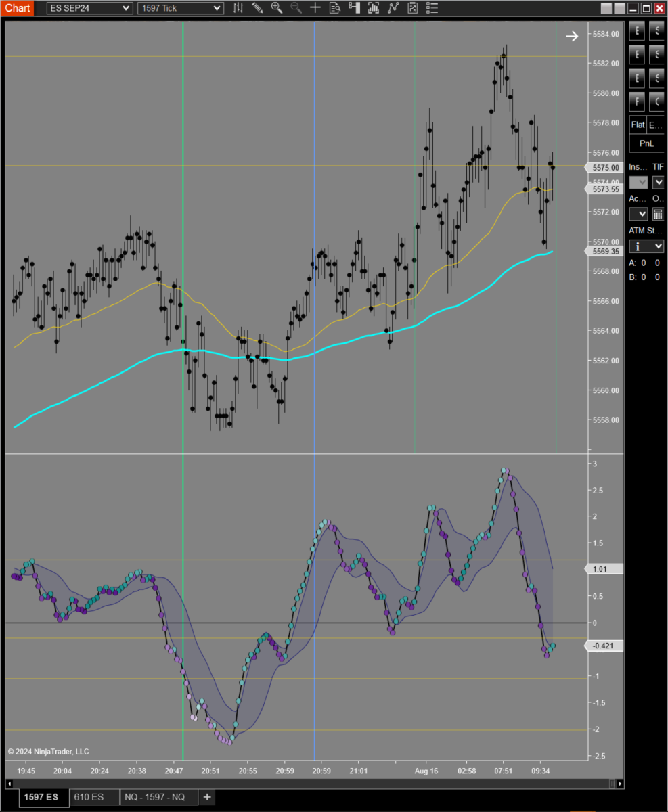
Task: Open the chart Properties list icon
Action: pos(432,8)
